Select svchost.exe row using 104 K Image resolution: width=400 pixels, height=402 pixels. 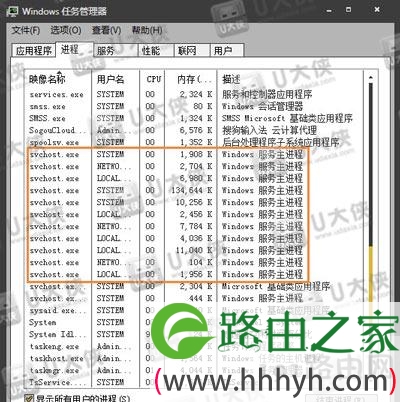click(193, 262)
